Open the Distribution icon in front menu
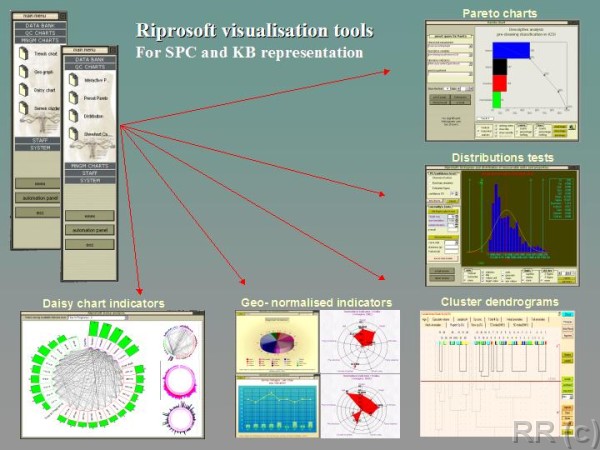Viewport: 600px width, 450px height. [73, 116]
